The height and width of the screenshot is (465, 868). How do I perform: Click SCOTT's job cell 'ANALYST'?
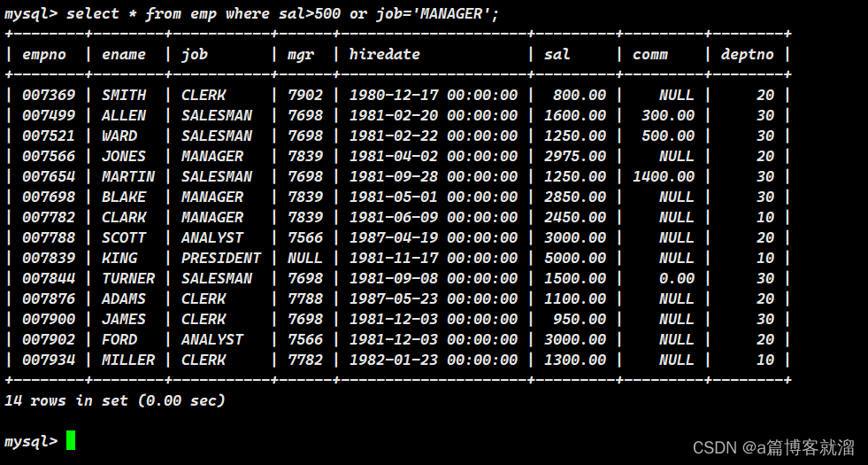coord(212,237)
